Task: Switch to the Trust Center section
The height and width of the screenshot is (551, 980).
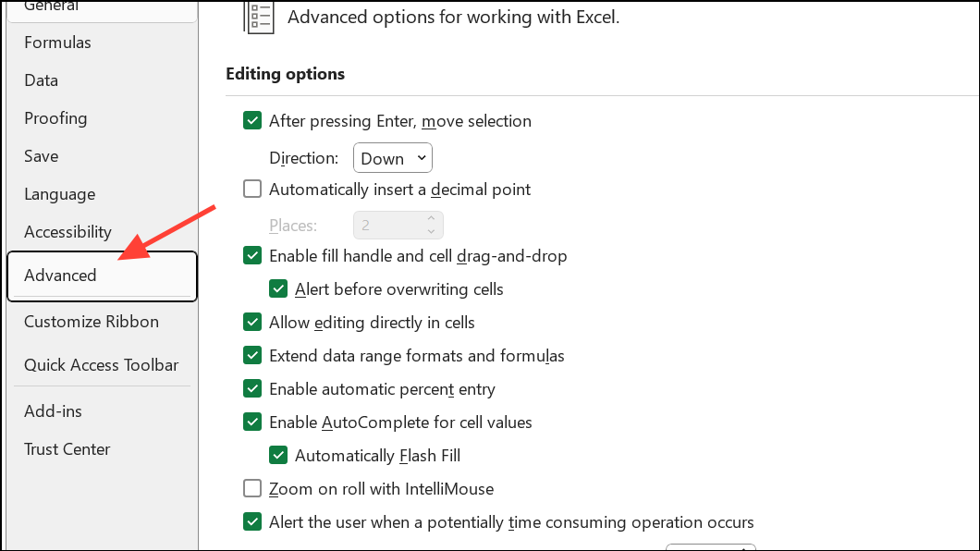Action: [x=67, y=449]
